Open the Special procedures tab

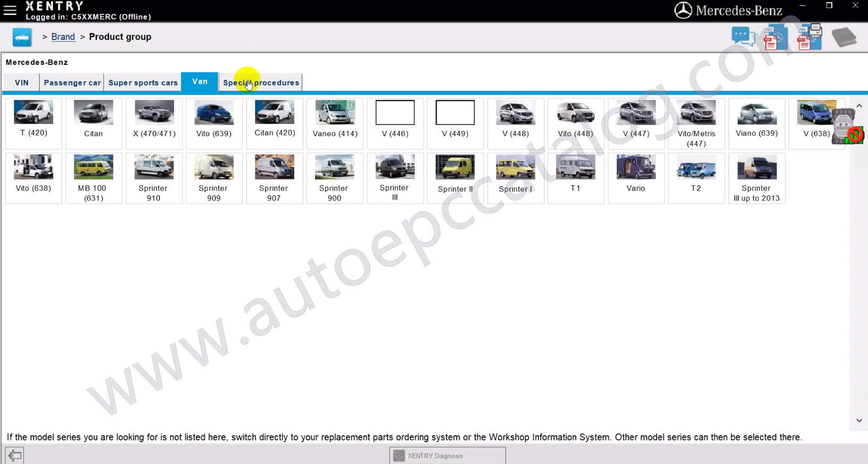tap(261, 82)
